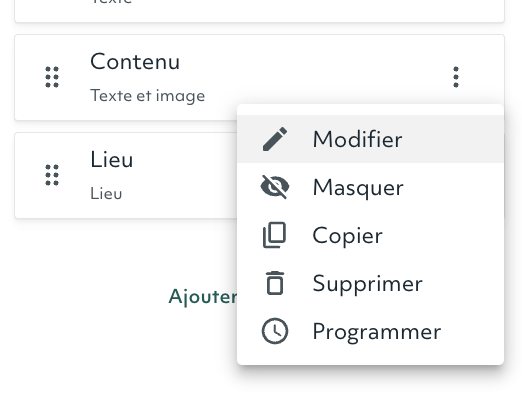Screen dimensions: 522x398
Task: Click the Lieu block title
Action: point(112,159)
